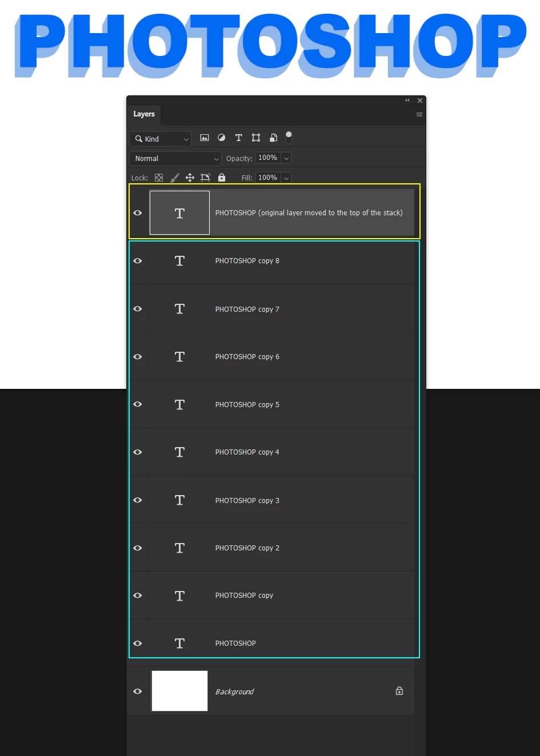Hide the top PHOTOSHOP original layer
This screenshot has width=540, height=756.
pos(138,212)
